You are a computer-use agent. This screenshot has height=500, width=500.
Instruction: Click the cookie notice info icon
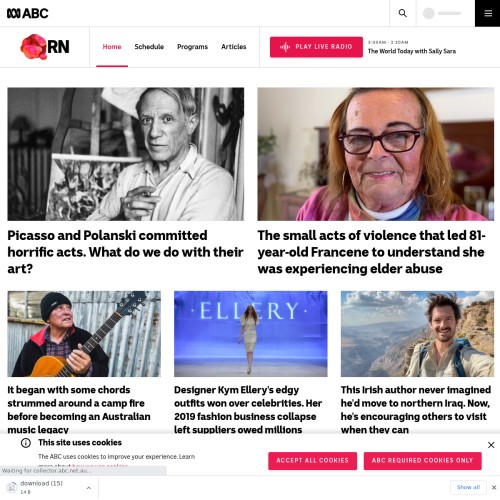pyautogui.click(x=26, y=443)
